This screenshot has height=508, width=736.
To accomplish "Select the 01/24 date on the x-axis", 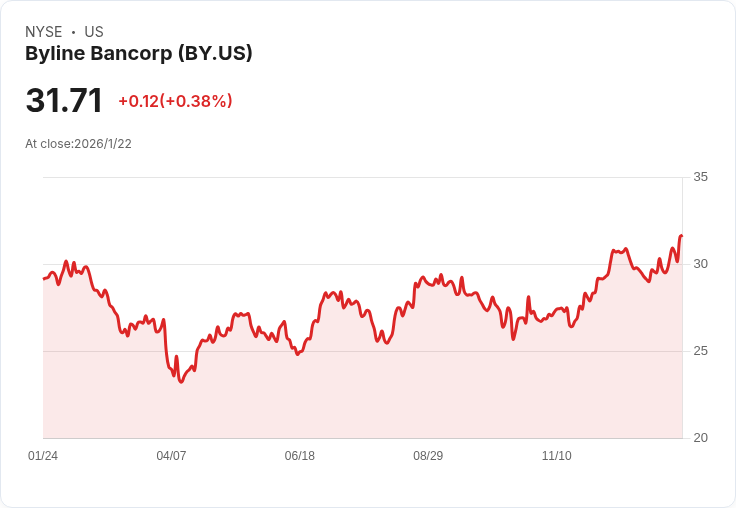I will 43,456.
